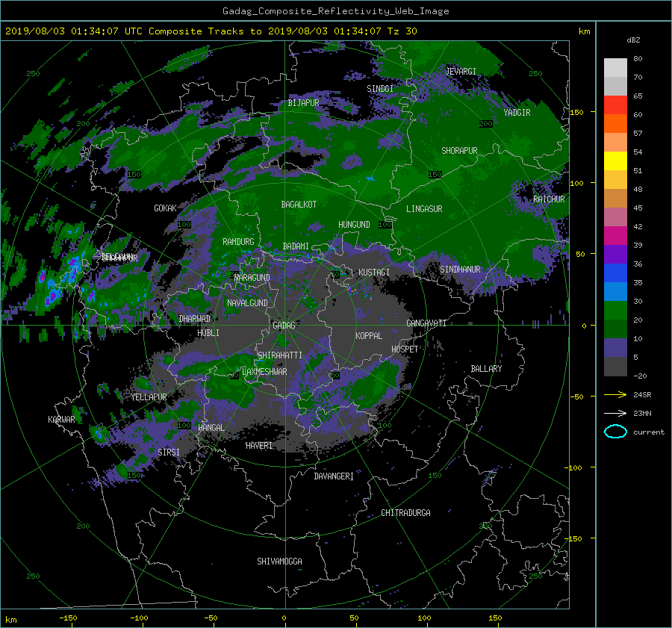672x628 pixels.
Task: Select the BAGALKOT city label
Action: click(299, 205)
